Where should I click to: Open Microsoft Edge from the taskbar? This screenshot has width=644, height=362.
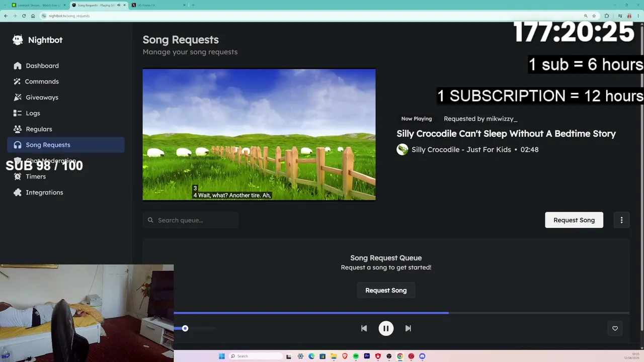point(311,356)
